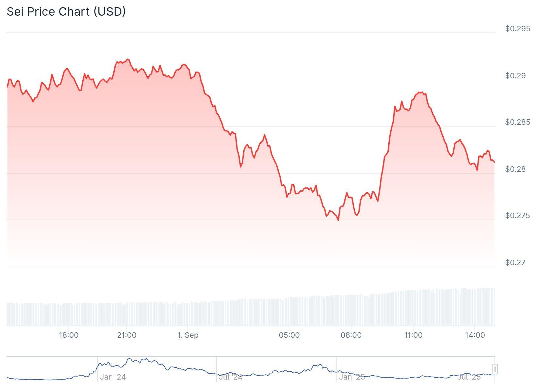Select Jan '24 in the navigator timeline

[x=113, y=377]
